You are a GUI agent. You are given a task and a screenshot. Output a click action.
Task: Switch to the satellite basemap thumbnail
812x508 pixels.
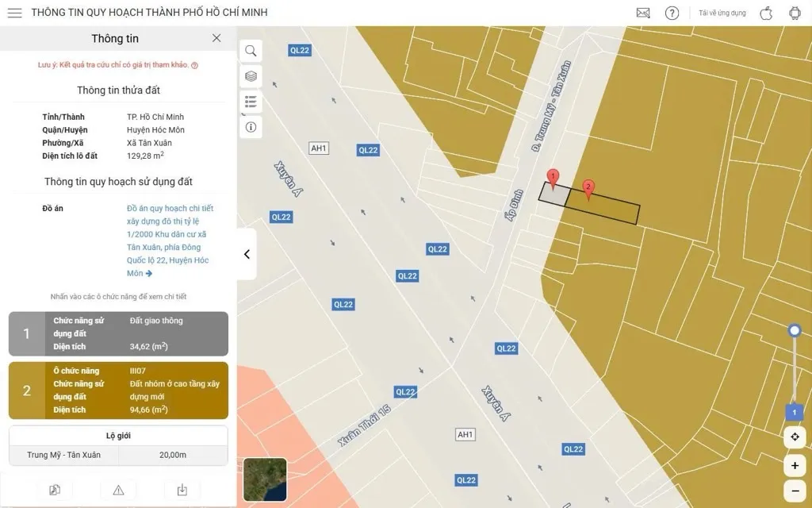tap(265, 479)
